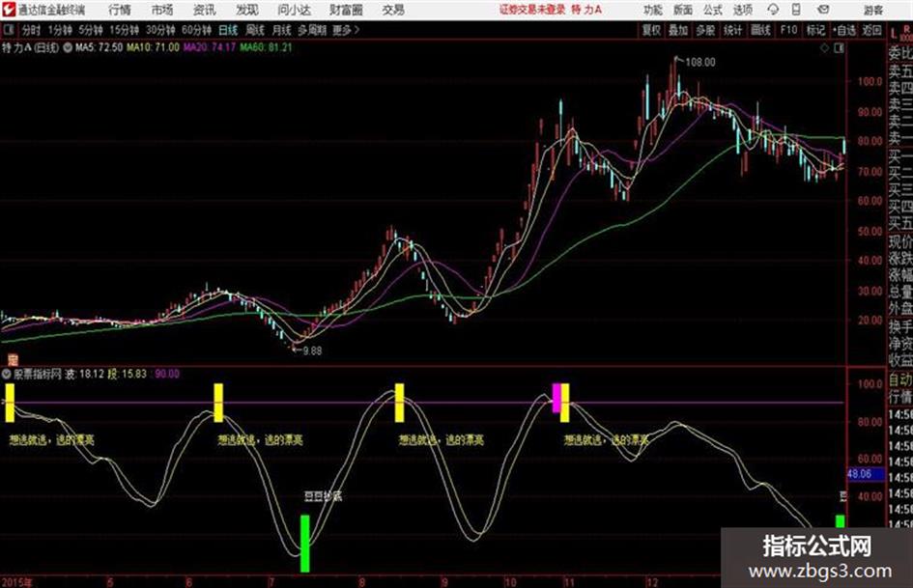Screen dimensions: 913x588
Task: Open the 财富圈 menu
Action: [x=346, y=10]
